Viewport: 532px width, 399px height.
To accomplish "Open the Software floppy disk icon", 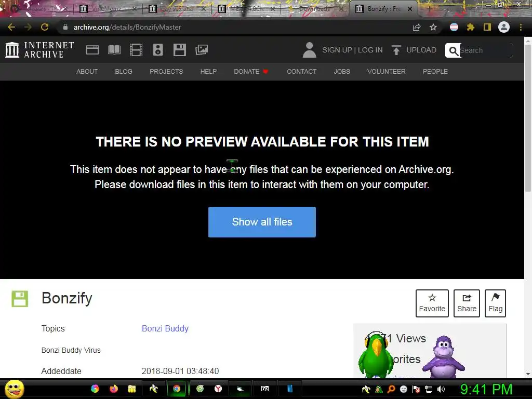I will 179,50.
